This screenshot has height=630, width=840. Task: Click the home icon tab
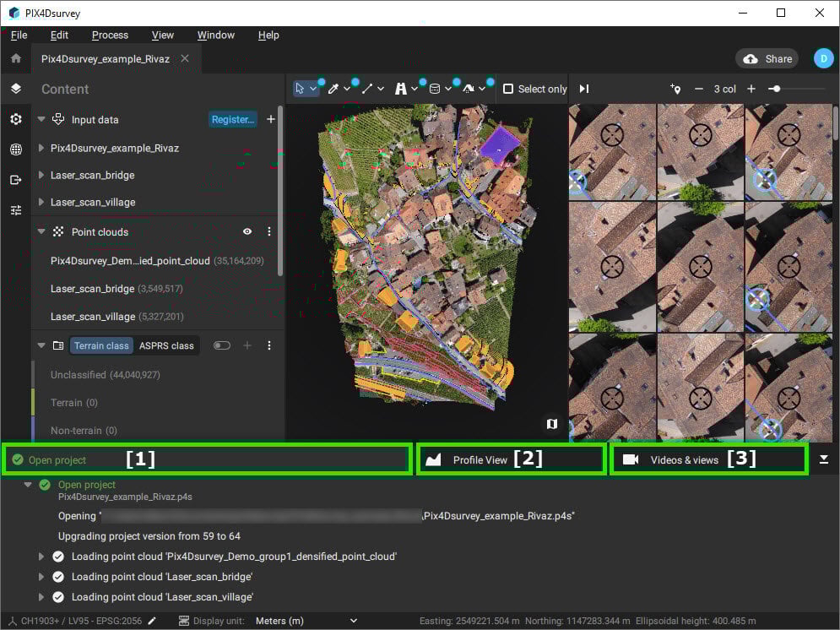pyautogui.click(x=15, y=59)
